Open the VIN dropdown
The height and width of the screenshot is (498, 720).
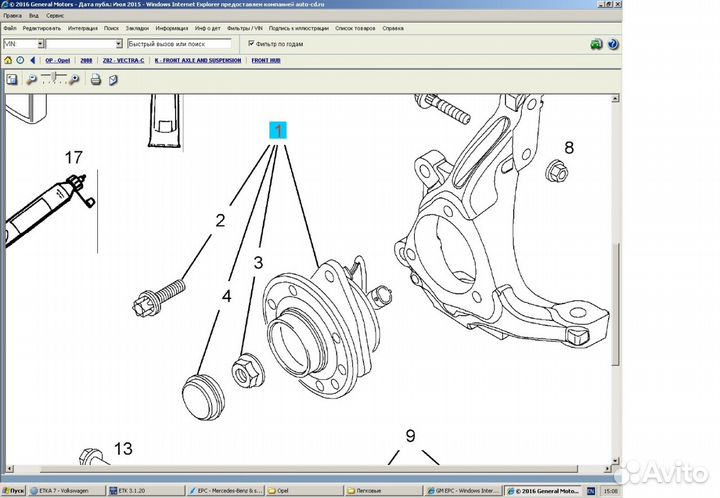tap(41, 44)
